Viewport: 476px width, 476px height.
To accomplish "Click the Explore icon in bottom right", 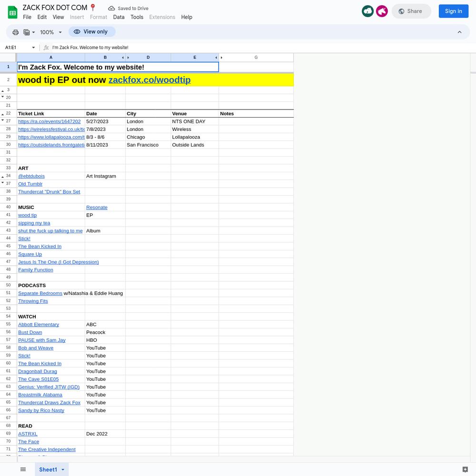I will coord(465,469).
